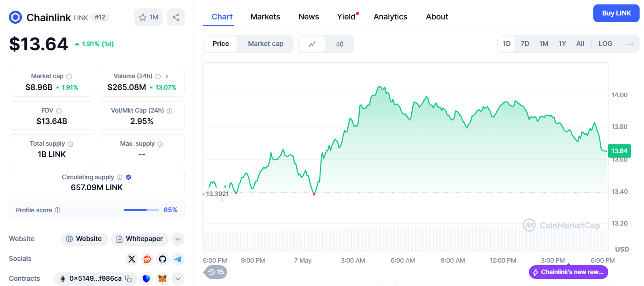Open Chainlink's Telegram social link
644x286 pixels.
[x=178, y=259]
